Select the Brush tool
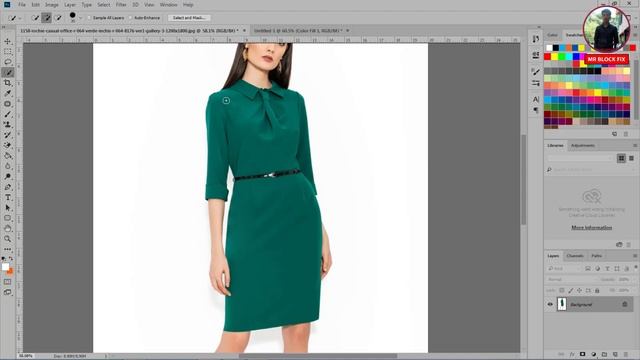 (8, 114)
